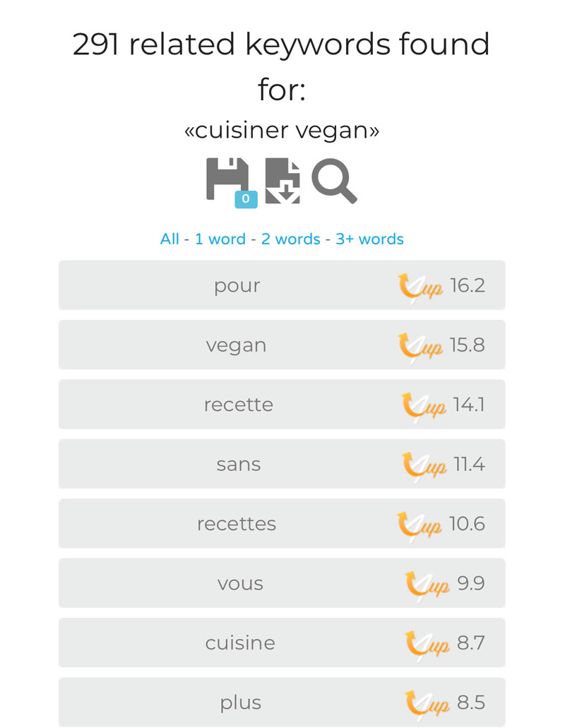
Task: Click the up icon beside cuisine
Action: coord(427,645)
